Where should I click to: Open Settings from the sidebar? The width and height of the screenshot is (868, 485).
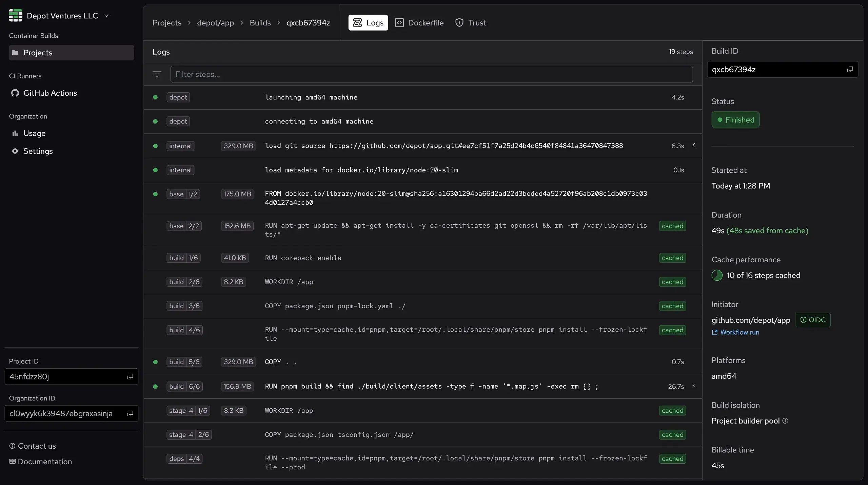coord(38,151)
